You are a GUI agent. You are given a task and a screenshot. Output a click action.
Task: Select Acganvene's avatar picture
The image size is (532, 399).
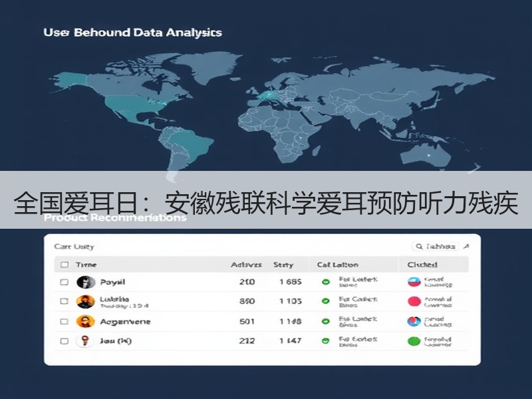click(x=85, y=321)
